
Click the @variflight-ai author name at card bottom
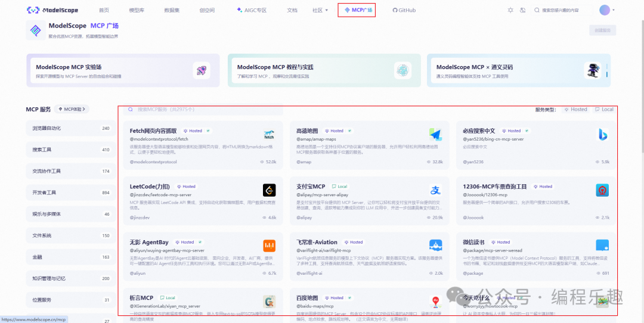(309, 274)
